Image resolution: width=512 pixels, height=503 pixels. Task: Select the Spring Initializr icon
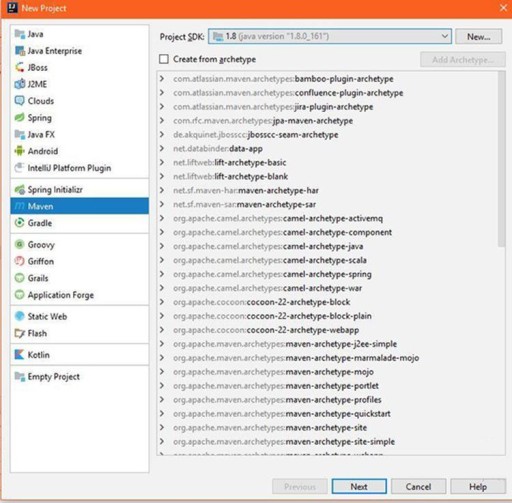20,189
